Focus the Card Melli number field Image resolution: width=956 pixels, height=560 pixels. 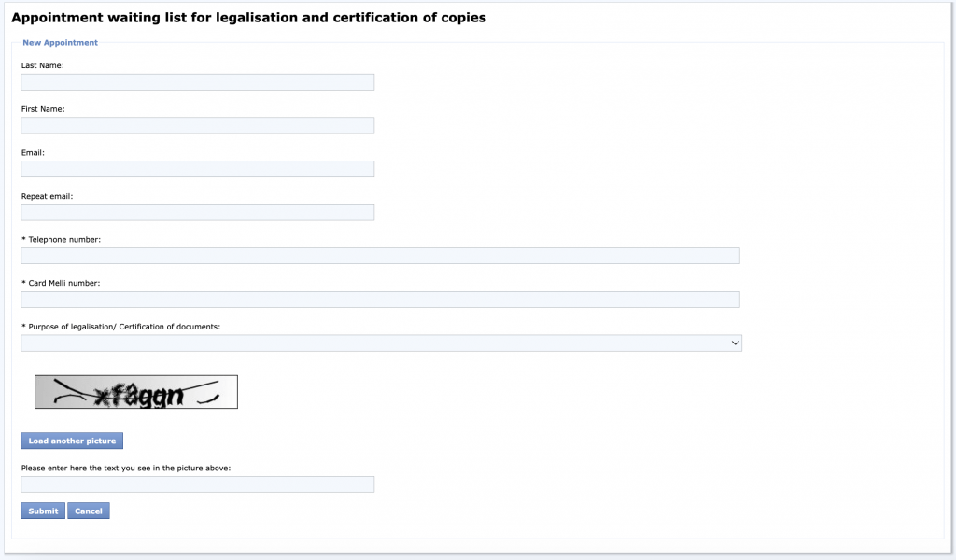[x=380, y=300]
